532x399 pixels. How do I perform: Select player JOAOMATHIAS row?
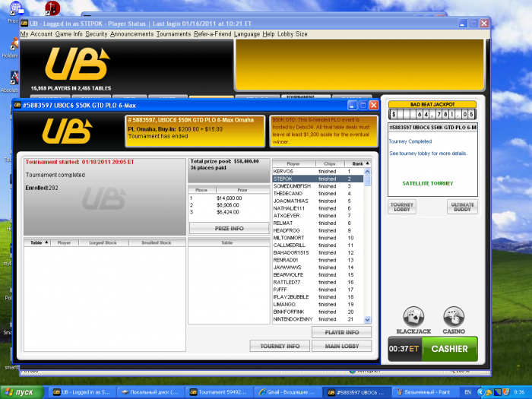pyautogui.click(x=318, y=201)
